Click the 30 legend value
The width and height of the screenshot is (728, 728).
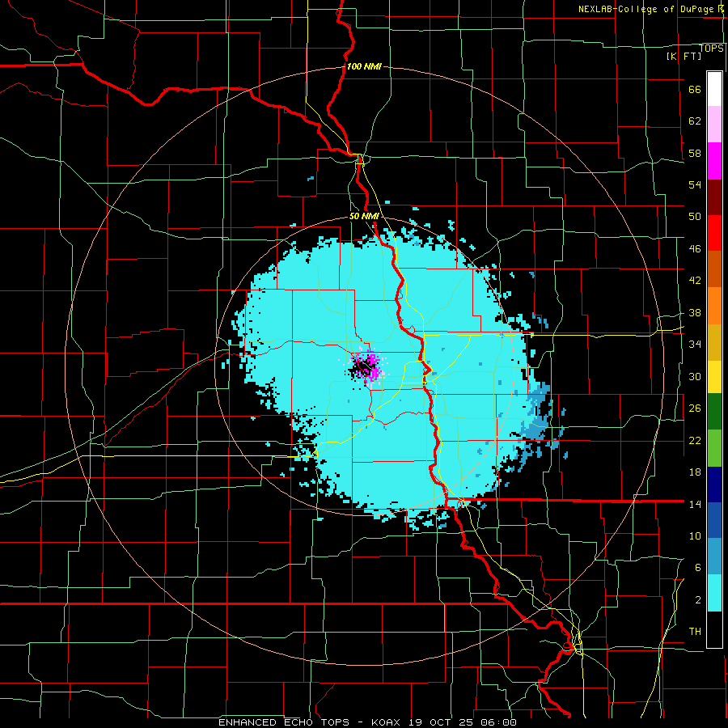tap(695, 376)
